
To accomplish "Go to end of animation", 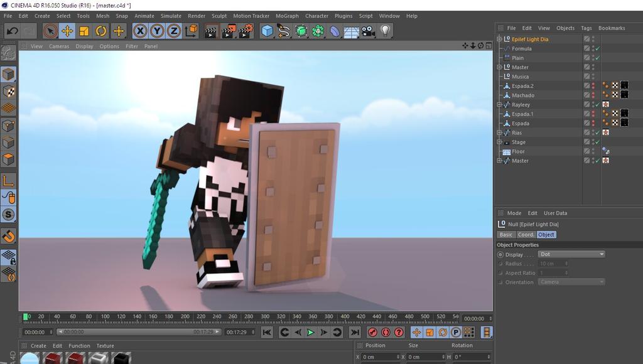I will pos(355,333).
